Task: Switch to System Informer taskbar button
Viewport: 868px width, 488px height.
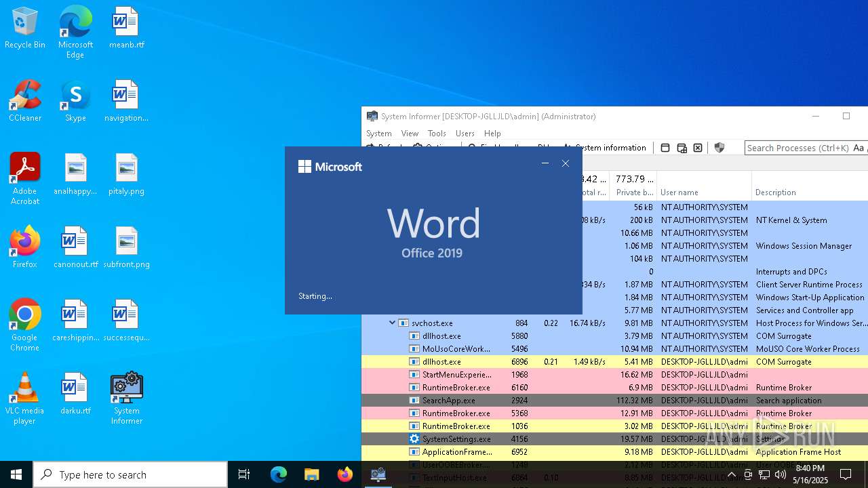Action: tap(378, 474)
